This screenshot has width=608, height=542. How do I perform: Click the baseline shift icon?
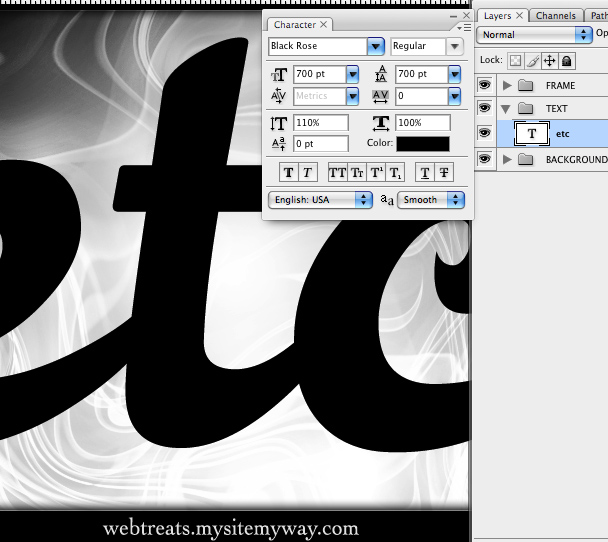pos(279,144)
